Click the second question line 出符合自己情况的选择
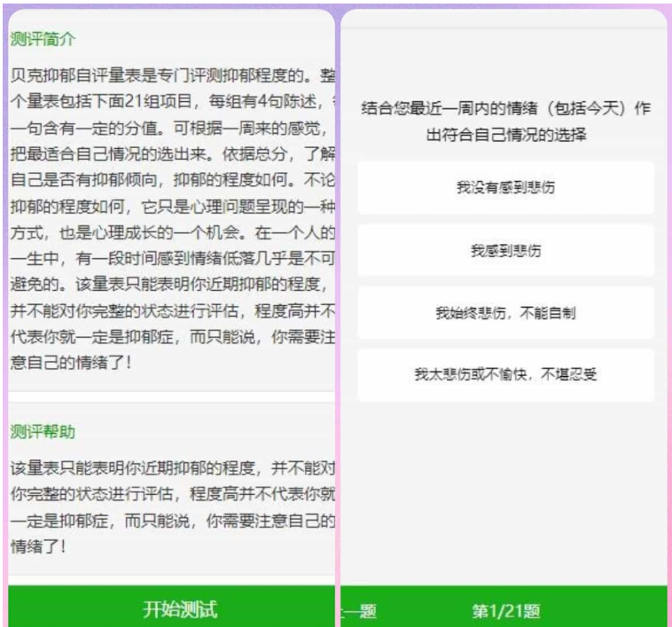 pyautogui.click(x=505, y=135)
